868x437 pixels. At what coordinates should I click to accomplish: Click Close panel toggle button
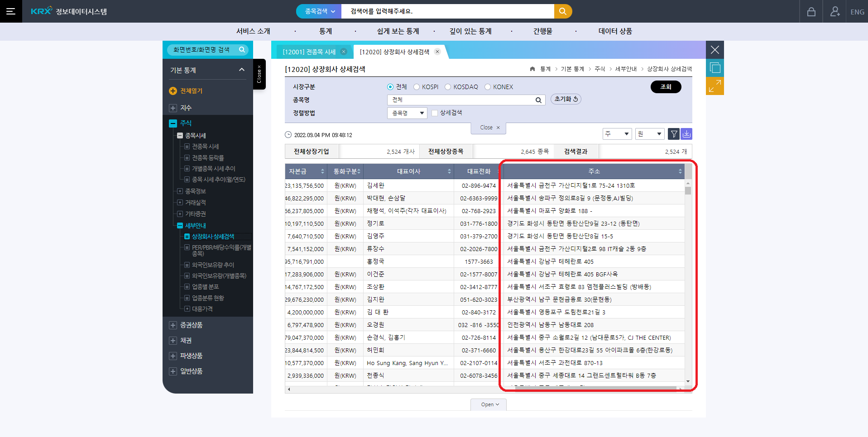[489, 128]
